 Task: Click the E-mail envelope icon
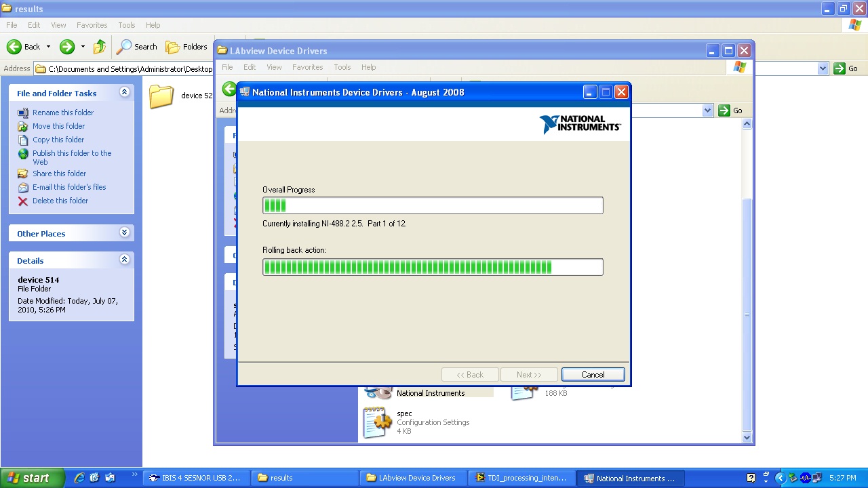[23, 187]
